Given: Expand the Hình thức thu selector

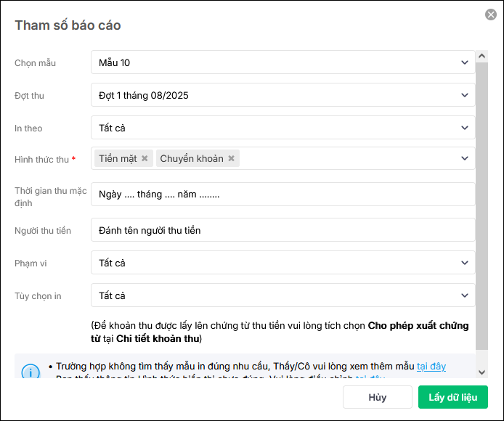Looking at the screenshot, I should point(465,158).
